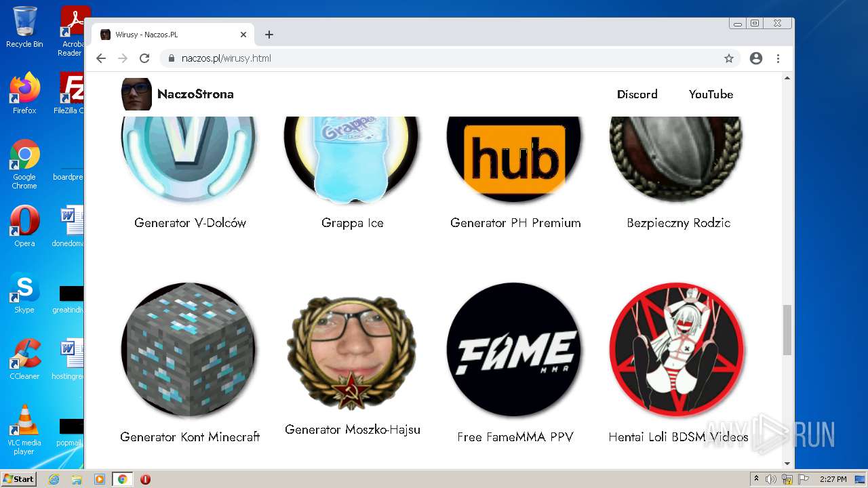Click the scrollbar down arrow

point(787,464)
